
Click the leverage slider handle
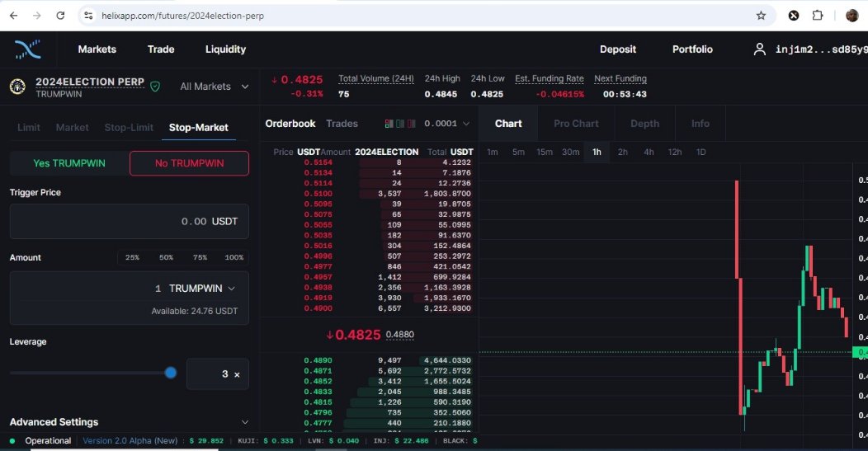click(x=171, y=373)
